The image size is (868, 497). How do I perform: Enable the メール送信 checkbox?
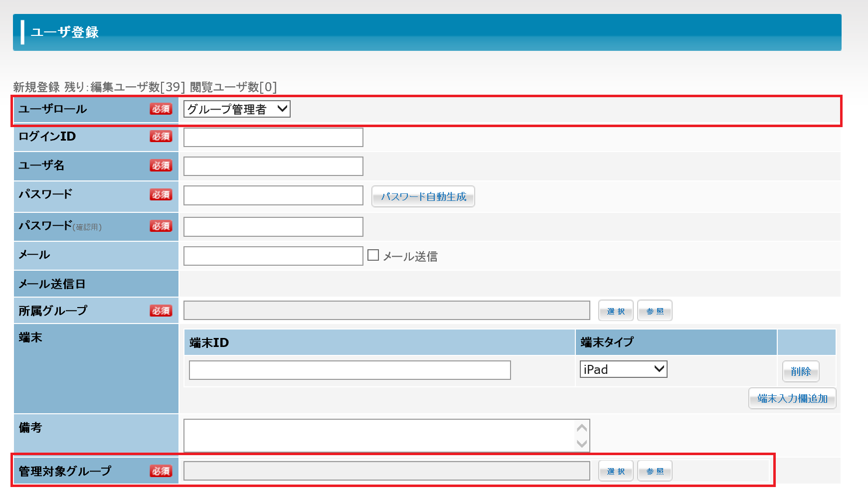[373, 255]
